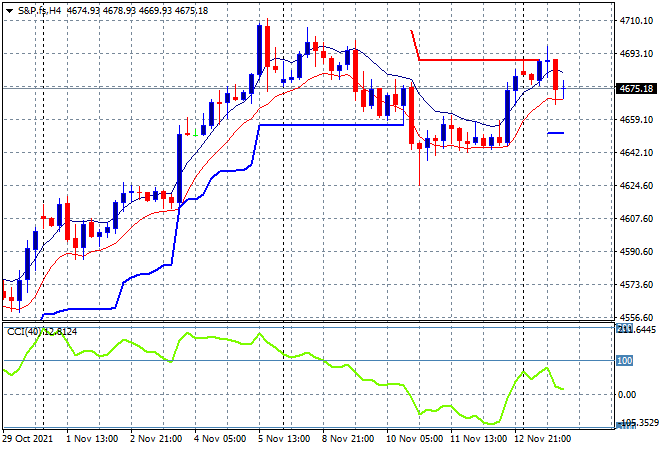
Task: Click the 4556.60 price axis label
Action: point(636,317)
